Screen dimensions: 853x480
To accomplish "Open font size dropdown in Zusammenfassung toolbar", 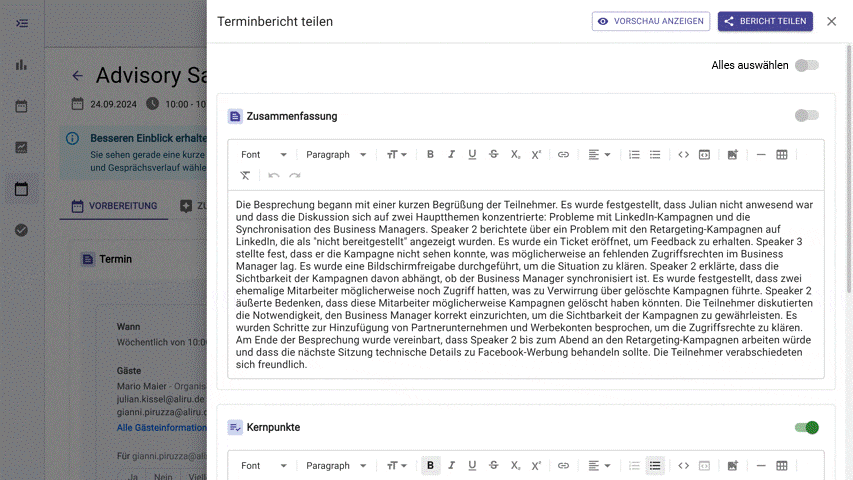I will tap(397, 155).
